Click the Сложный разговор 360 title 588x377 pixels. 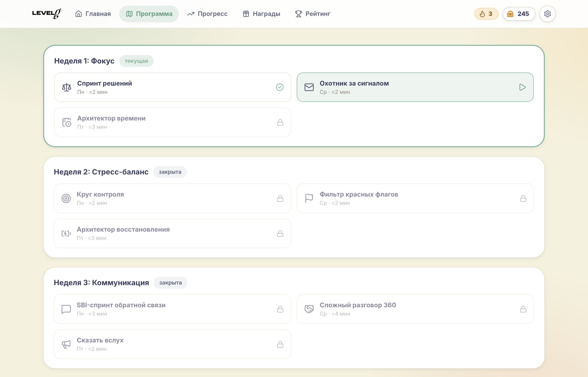pos(358,305)
